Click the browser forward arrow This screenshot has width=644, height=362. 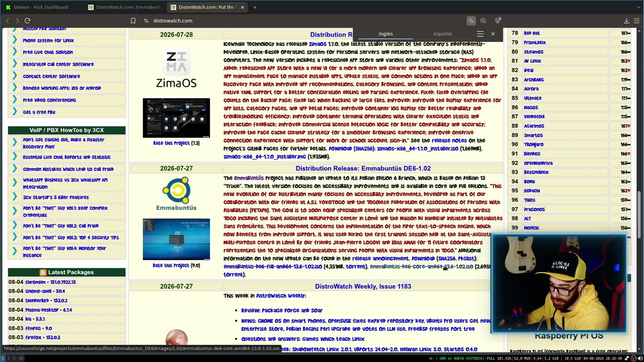17,21
